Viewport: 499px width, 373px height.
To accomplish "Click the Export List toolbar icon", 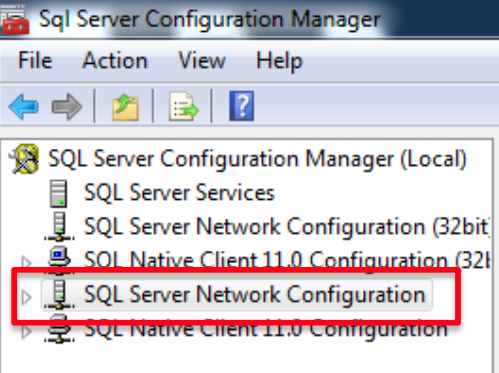I will (x=184, y=107).
